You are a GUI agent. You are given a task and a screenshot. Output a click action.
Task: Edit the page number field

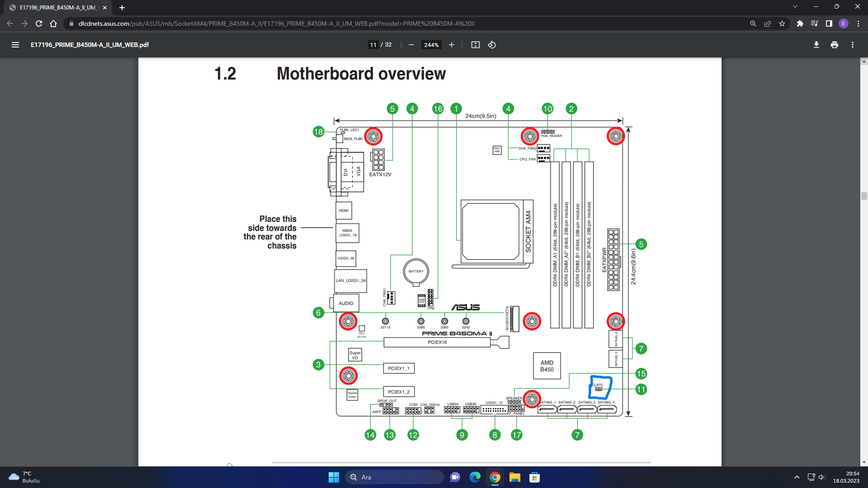373,45
